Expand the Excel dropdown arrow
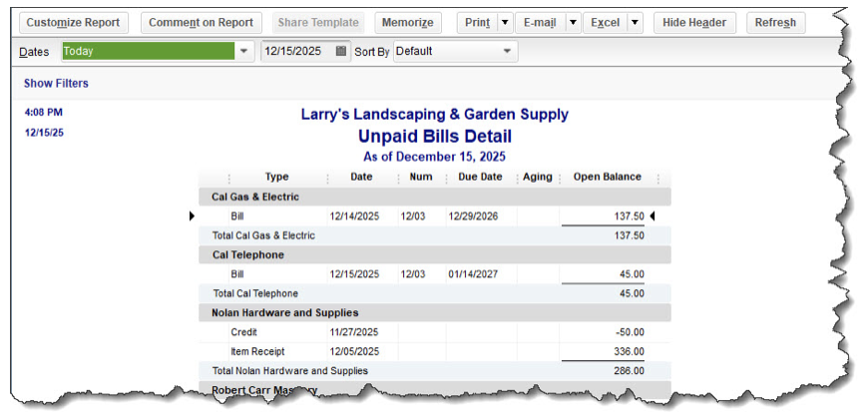868x417 pixels. pos(635,23)
